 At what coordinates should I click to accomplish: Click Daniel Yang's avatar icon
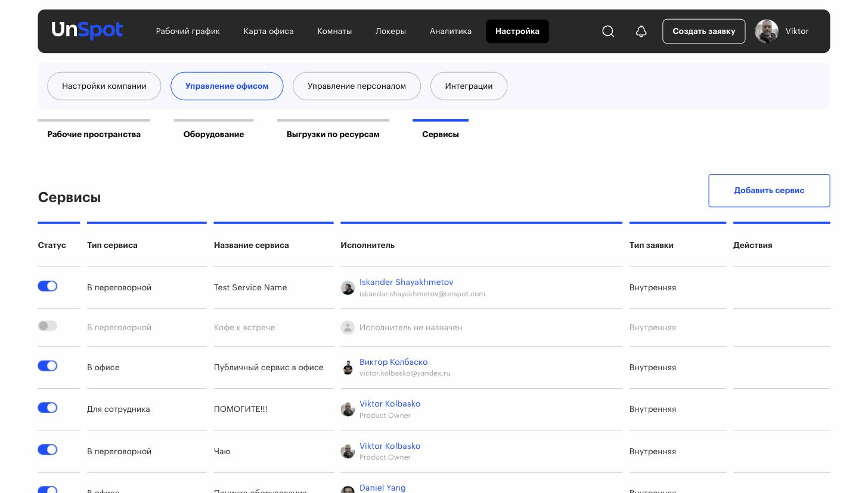click(348, 490)
